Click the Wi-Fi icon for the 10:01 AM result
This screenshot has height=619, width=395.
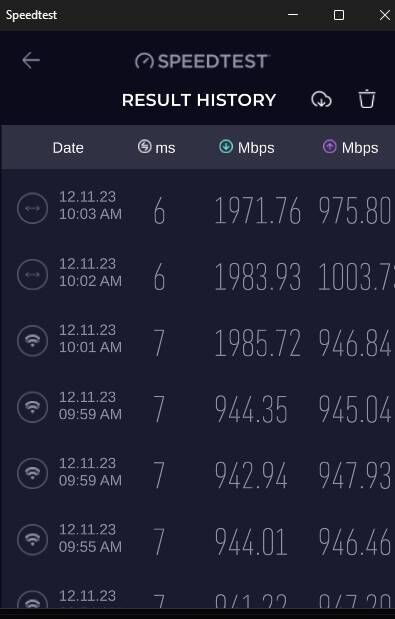point(33,341)
